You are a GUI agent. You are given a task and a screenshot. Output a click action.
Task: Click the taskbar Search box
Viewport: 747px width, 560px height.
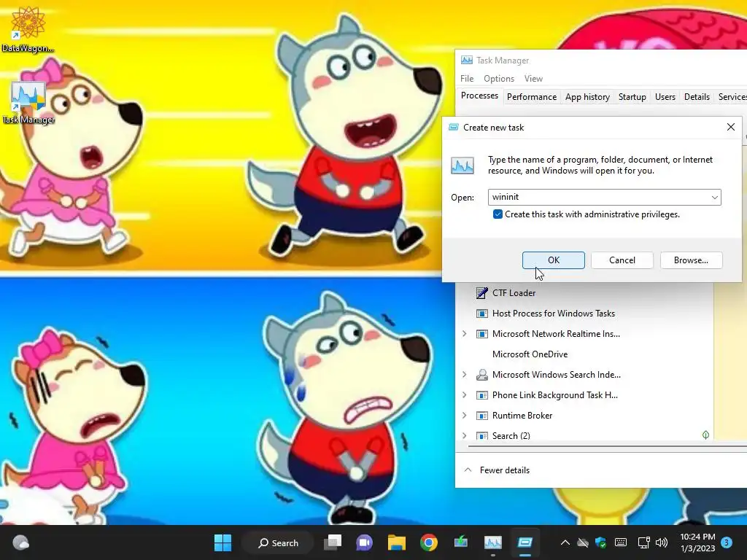278,542
